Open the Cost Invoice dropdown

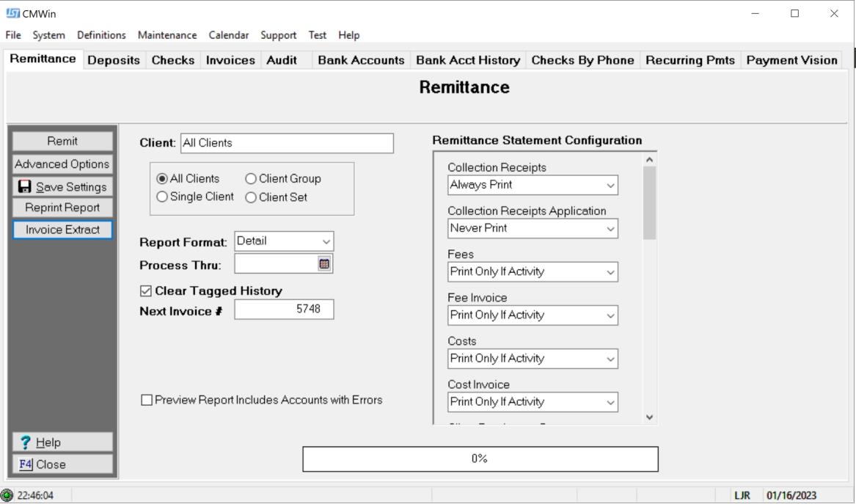click(610, 401)
